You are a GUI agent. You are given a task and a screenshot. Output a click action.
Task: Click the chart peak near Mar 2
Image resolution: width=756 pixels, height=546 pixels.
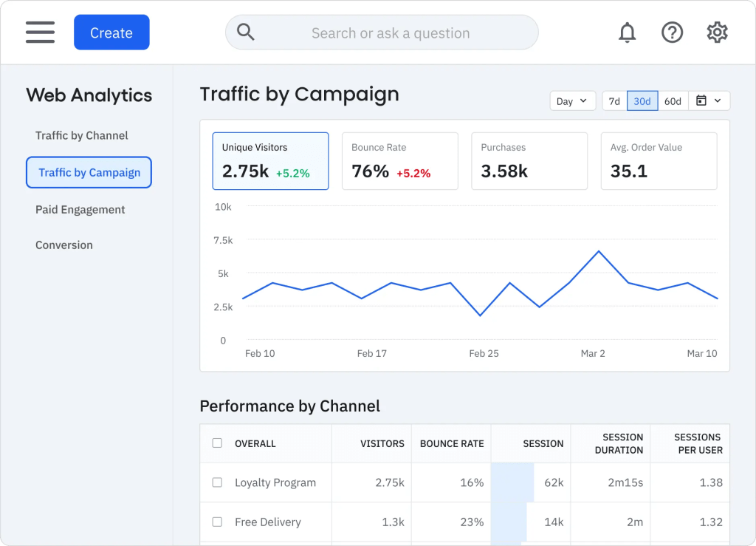(x=599, y=251)
